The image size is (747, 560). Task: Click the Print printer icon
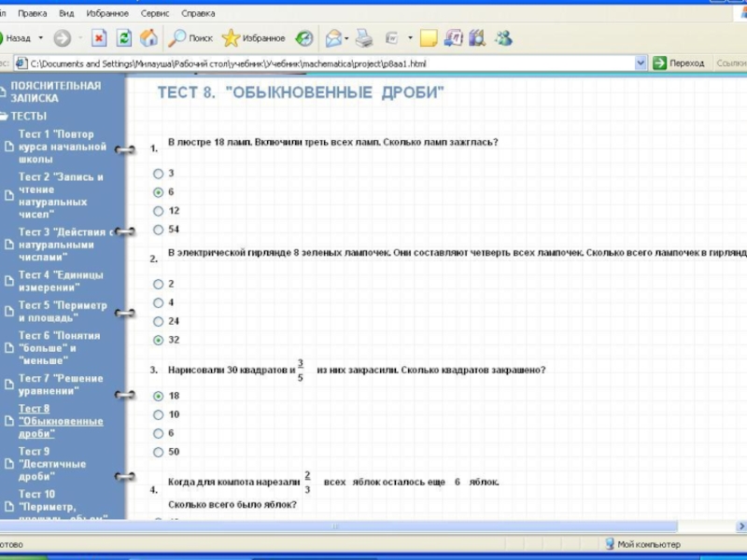[x=364, y=38]
